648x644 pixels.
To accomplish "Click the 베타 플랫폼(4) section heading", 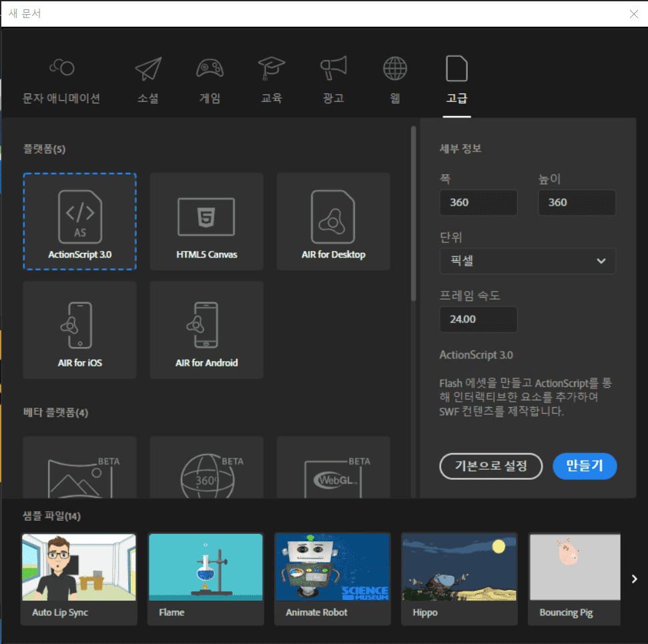I will 56,412.
